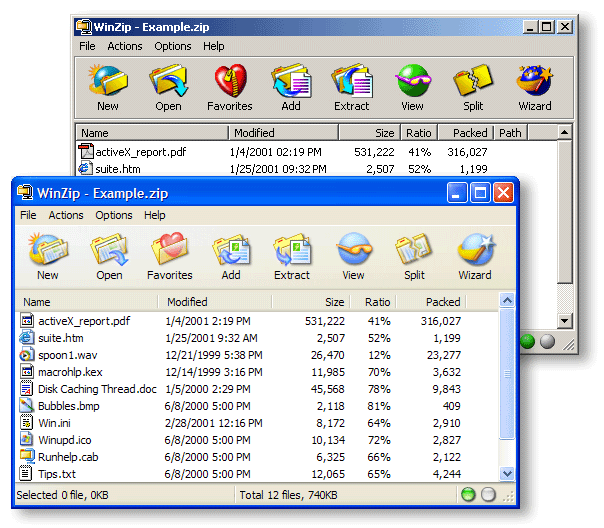Click Wizard icon in front WinZip window
The height and width of the screenshot is (528, 604).
pos(476,249)
